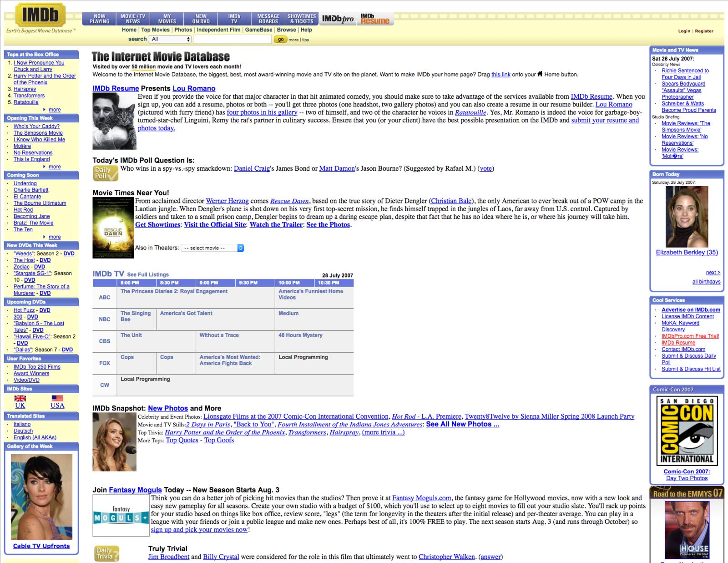The width and height of the screenshot is (728, 563).
Task: Open the Get Showtimes link
Action: tap(157, 224)
